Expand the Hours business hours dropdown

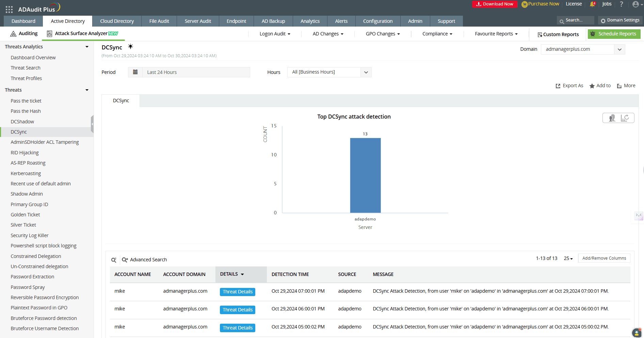coord(366,72)
